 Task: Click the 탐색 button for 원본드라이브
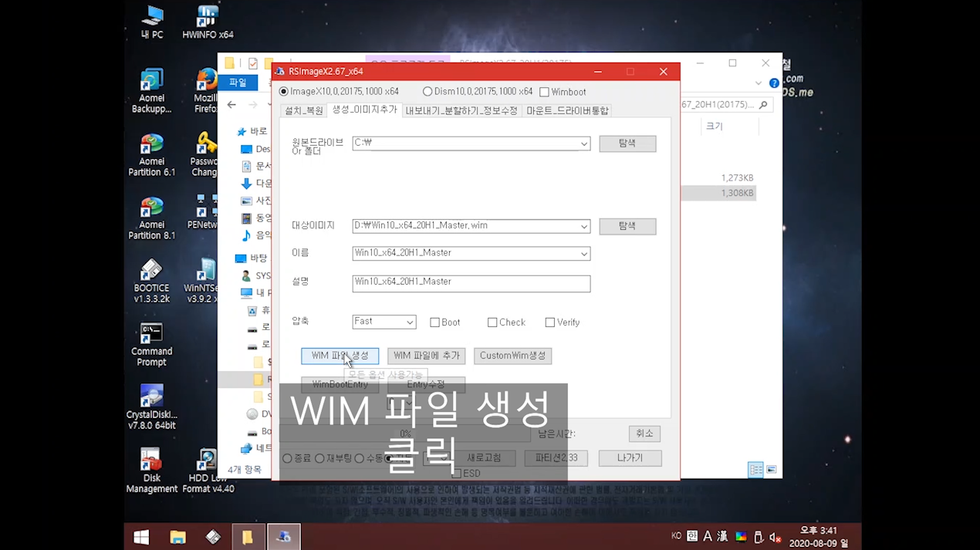pos(627,143)
